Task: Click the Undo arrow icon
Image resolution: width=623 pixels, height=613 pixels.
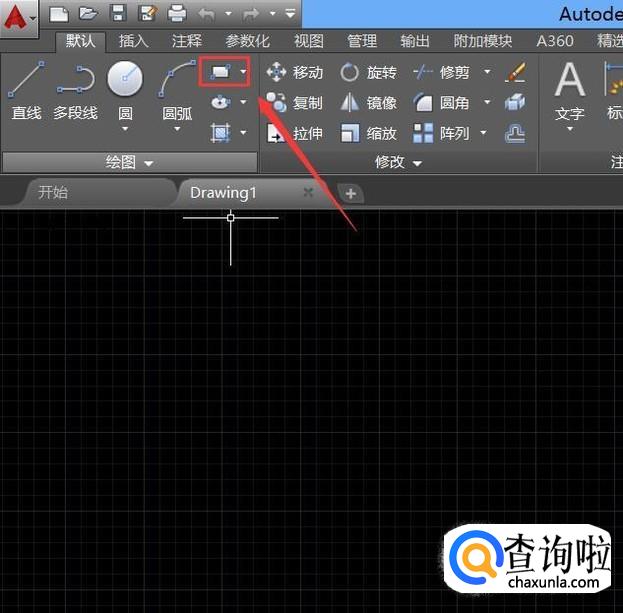Action: [207, 14]
